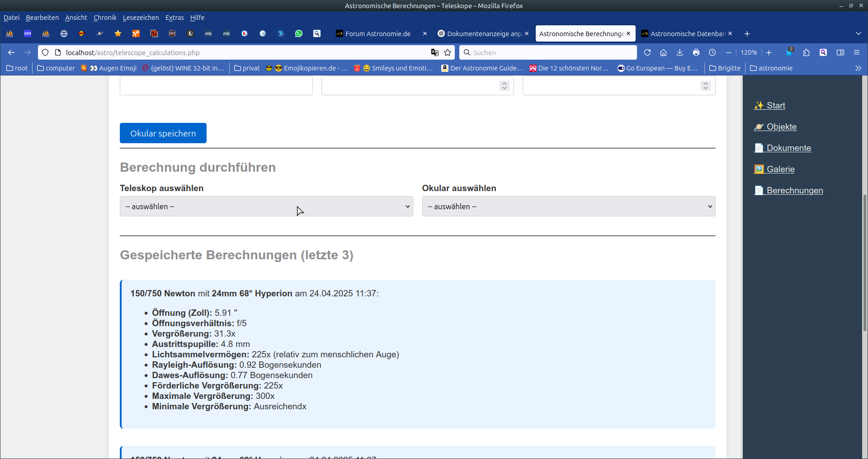Show more bookmarks with the chevron
The height and width of the screenshot is (459, 868).
[x=858, y=68]
